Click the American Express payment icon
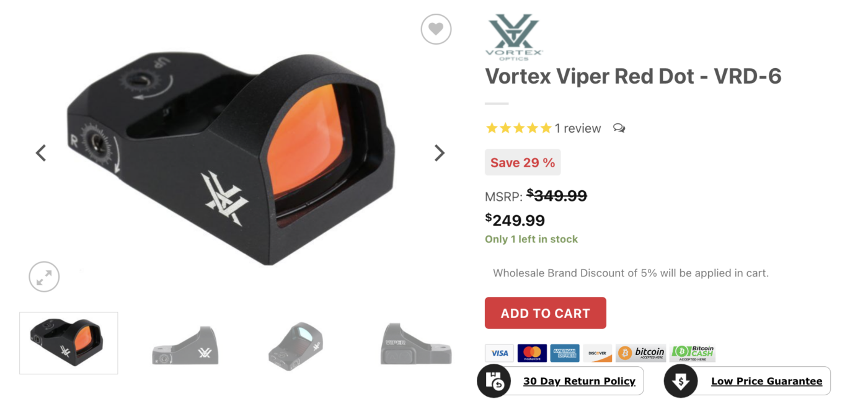Screen dimensions: 868x404 click(x=565, y=353)
